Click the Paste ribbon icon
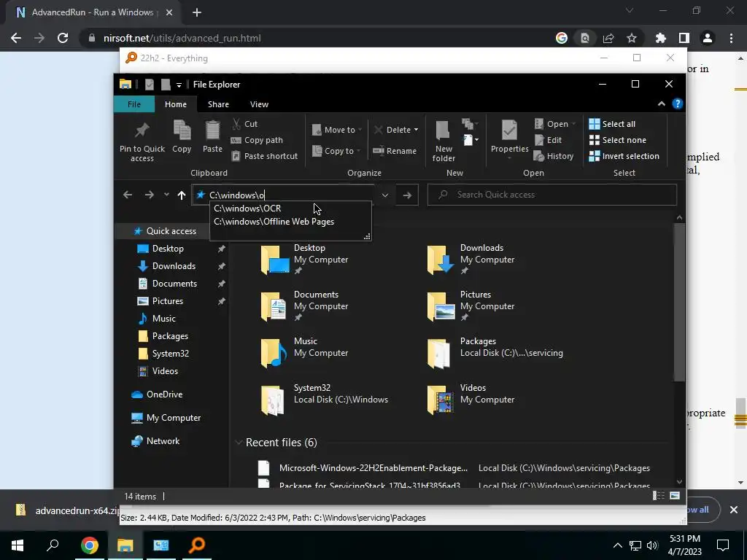747x560 pixels. 212,136
